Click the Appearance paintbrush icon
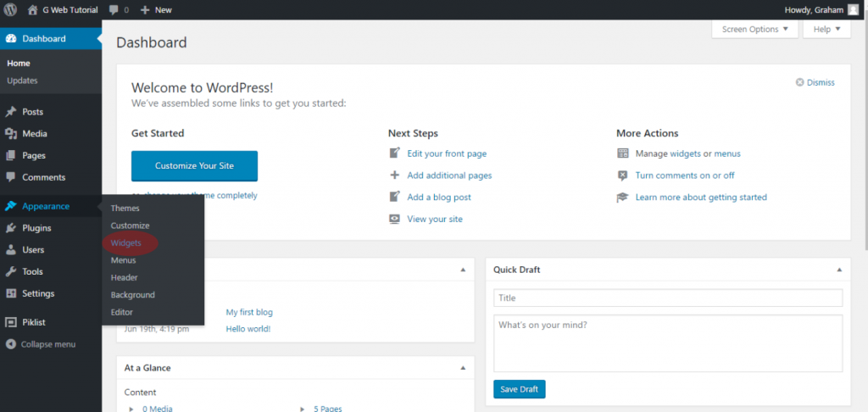Screen dimensions: 868x412 (10, 206)
